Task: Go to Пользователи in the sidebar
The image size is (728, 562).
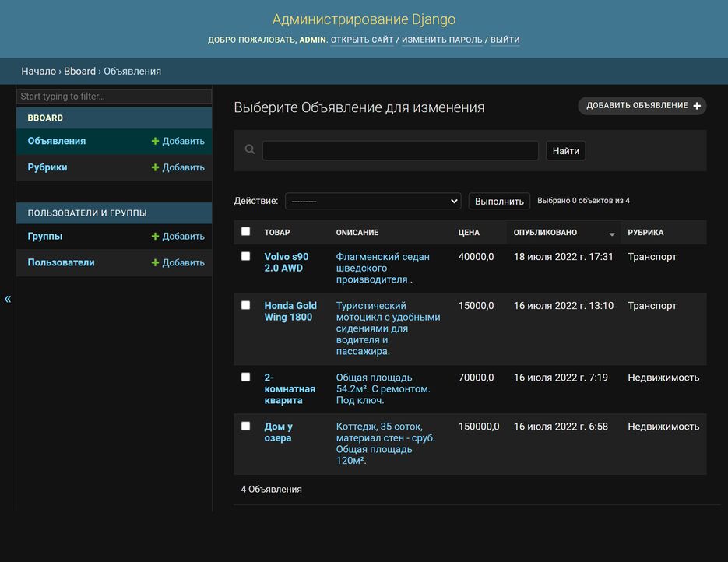Action: (61, 262)
